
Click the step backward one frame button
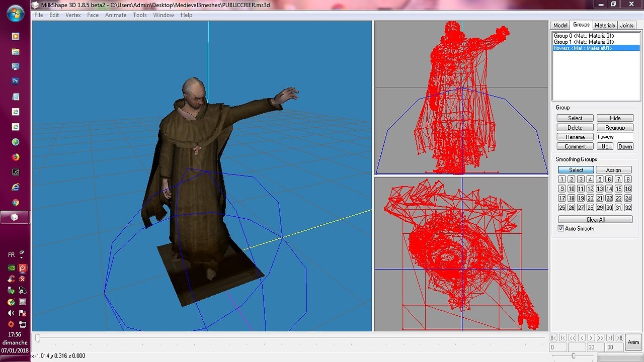(582, 338)
